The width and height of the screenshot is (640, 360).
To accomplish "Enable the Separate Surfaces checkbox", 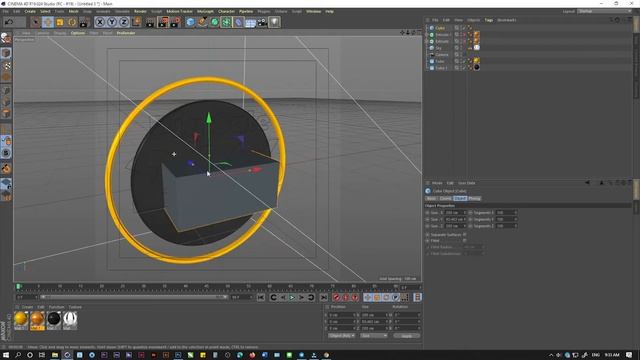I will [x=464, y=235].
